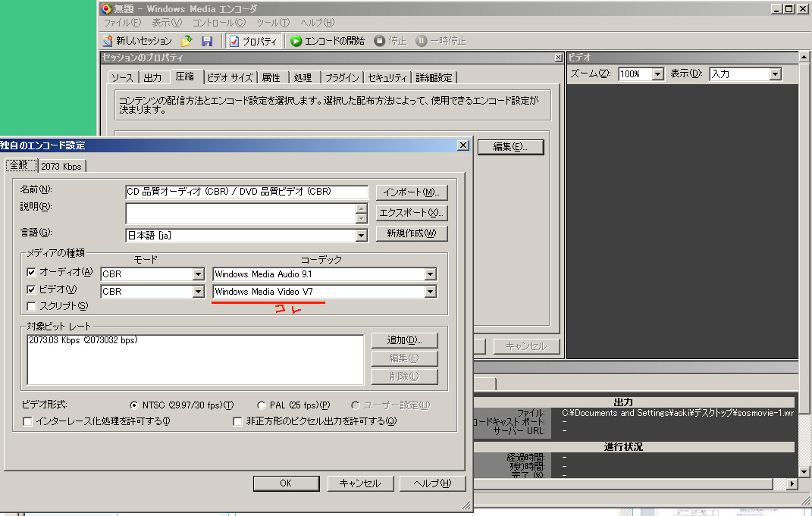Viewport: 812px width, 516px height.
Task: Switch to the Attributes (属性) tab
Action: pyautogui.click(x=271, y=77)
